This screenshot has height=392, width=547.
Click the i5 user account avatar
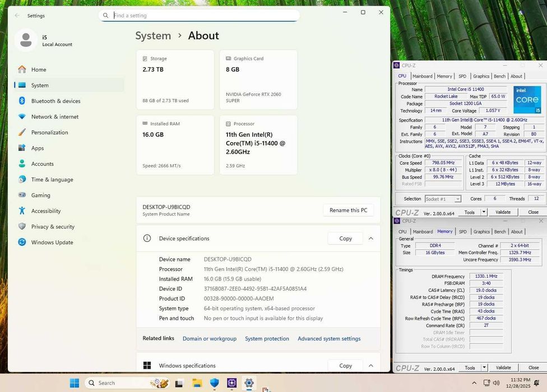26,40
